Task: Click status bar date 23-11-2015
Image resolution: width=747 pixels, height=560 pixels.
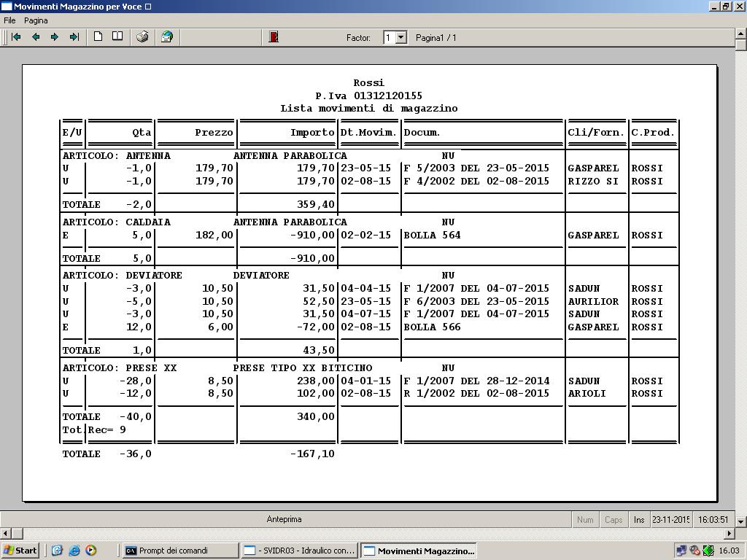Action: [x=671, y=519]
